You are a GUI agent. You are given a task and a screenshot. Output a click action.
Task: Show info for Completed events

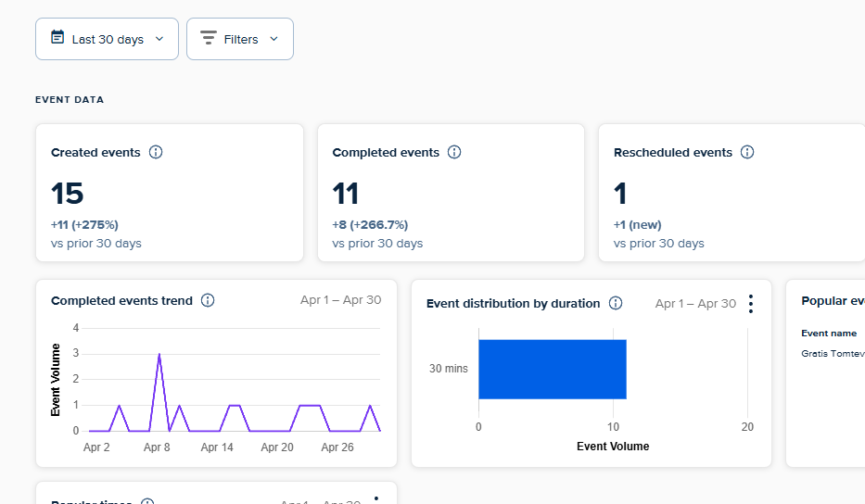[454, 152]
